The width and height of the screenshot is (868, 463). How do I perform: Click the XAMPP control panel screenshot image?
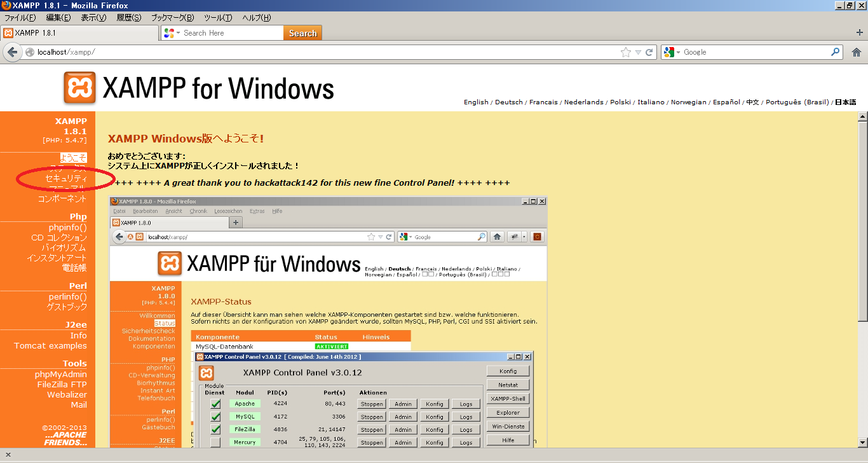[328, 322]
